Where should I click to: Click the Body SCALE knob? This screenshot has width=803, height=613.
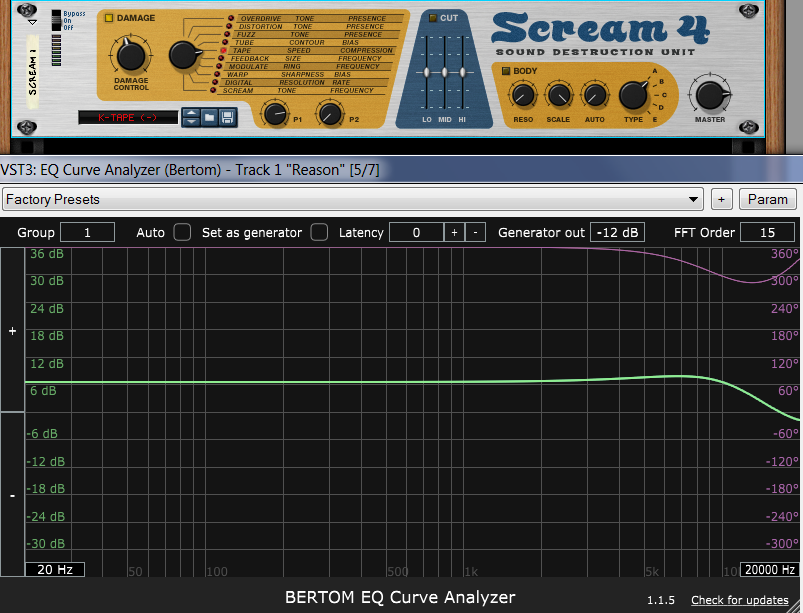pyautogui.click(x=558, y=95)
